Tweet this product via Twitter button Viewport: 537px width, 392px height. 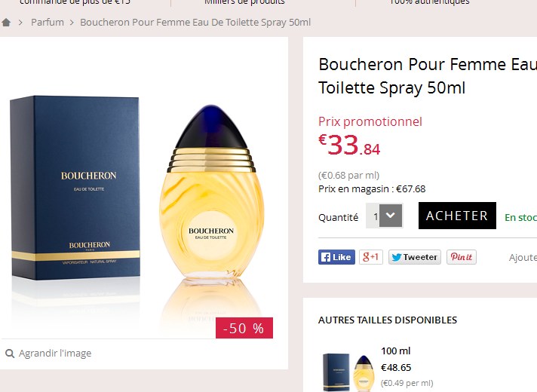pos(415,257)
